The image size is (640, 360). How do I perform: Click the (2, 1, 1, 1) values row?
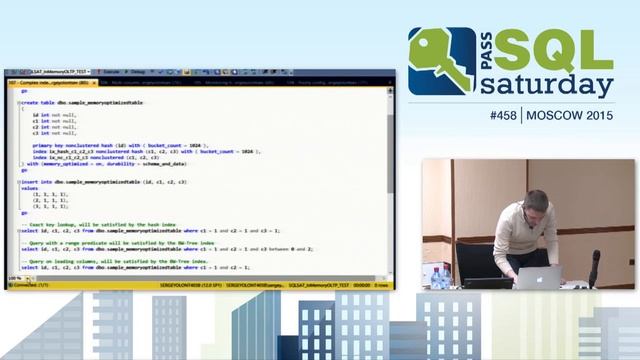pyautogui.click(x=51, y=200)
